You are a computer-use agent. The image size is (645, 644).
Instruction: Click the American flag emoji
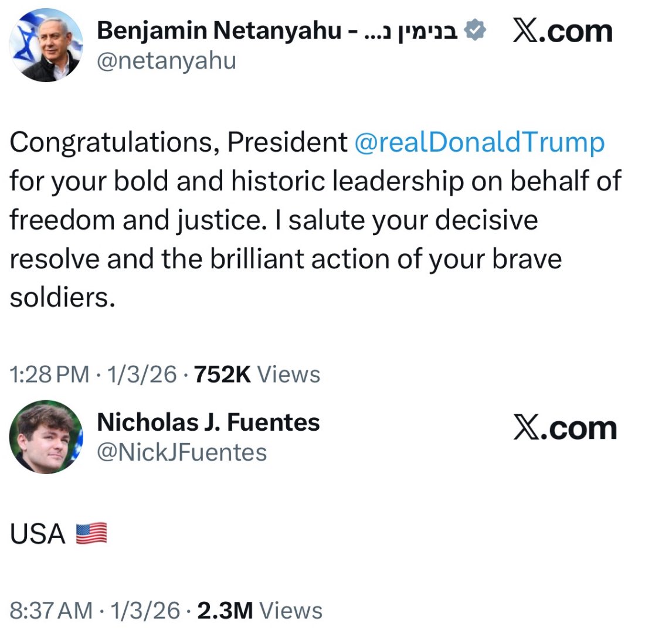[x=91, y=534]
